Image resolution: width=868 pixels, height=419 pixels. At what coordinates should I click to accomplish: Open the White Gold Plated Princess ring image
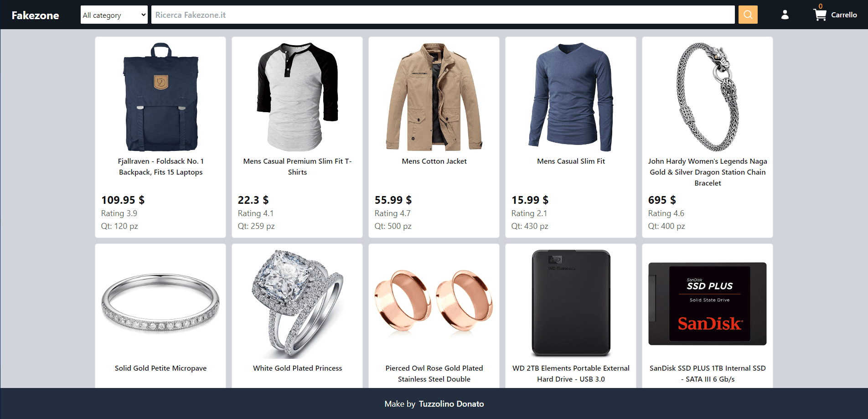tap(297, 304)
